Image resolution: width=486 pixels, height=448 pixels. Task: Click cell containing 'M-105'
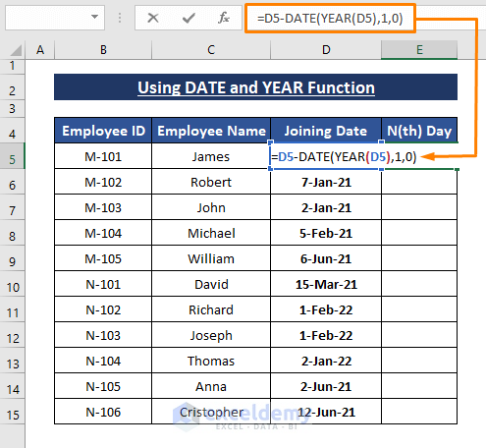(x=103, y=258)
